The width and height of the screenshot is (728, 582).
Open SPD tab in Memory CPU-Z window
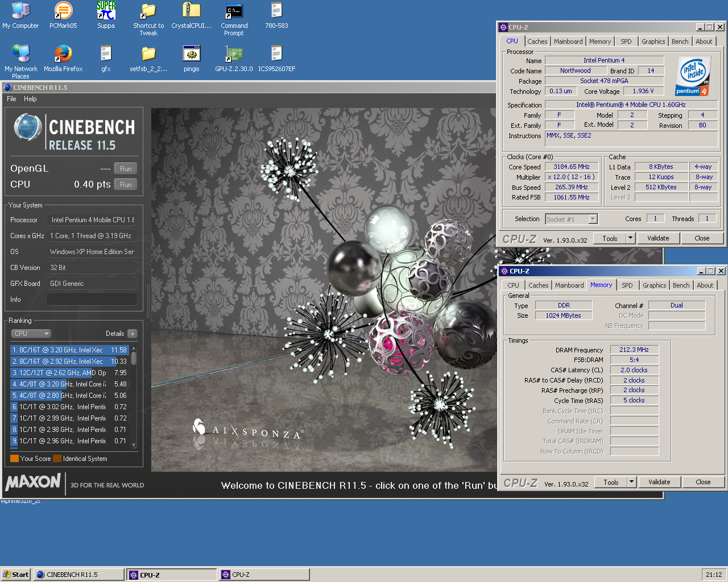click(x=627, y=285)
